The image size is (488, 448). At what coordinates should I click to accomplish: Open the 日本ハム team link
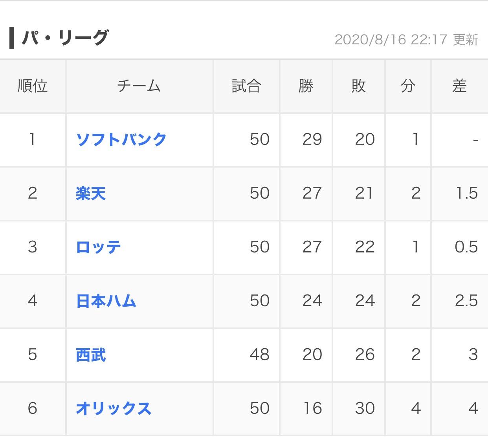pos(106,301)
